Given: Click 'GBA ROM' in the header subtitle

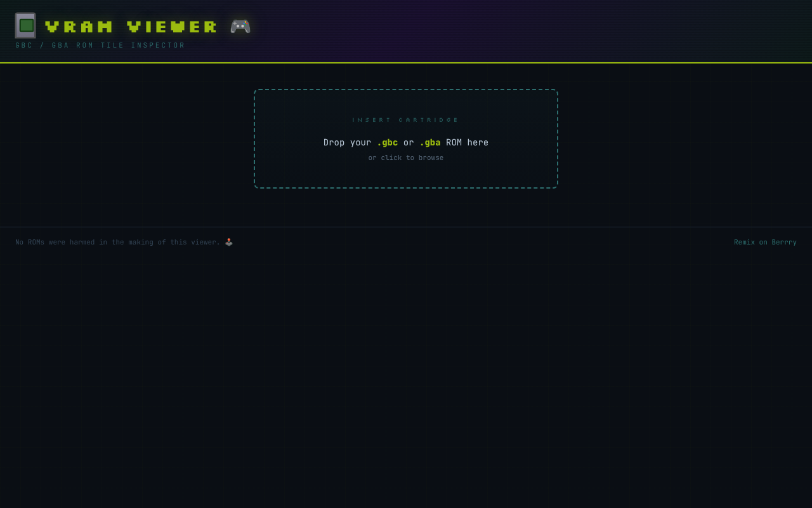Looking at the screenshot, I should click(x=72, y=46).
